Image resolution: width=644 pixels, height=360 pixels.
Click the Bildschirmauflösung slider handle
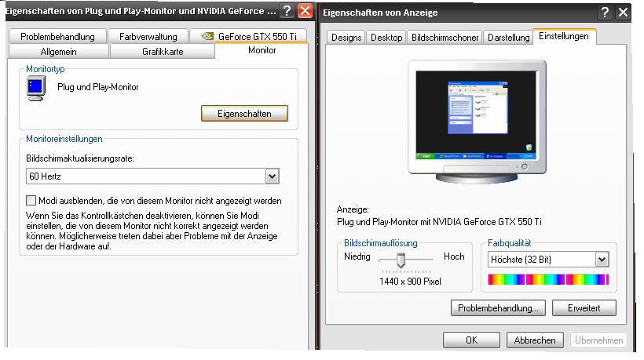click(401, 260)
